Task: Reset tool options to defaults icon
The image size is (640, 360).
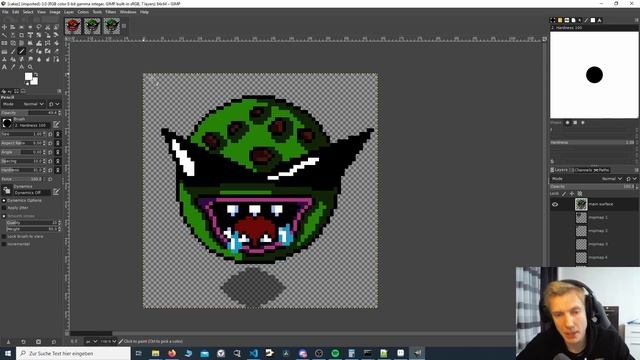Action: tap(54, 342)
